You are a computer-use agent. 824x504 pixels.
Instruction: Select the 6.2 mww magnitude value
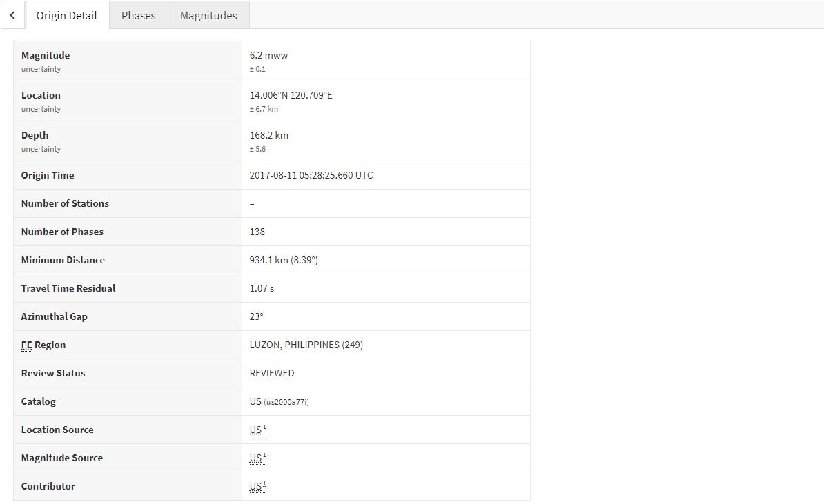click(x=268, y=55)
